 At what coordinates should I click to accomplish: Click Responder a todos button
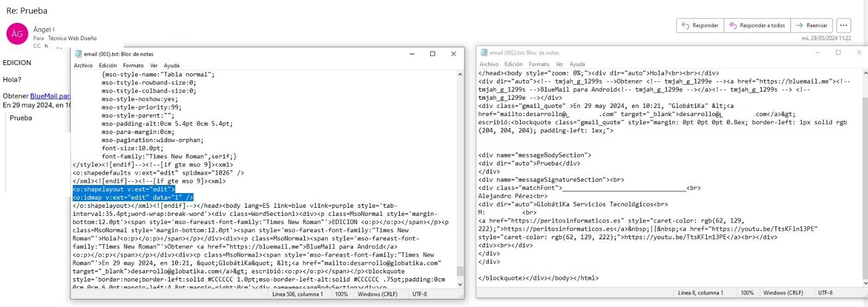coord(757,25)
